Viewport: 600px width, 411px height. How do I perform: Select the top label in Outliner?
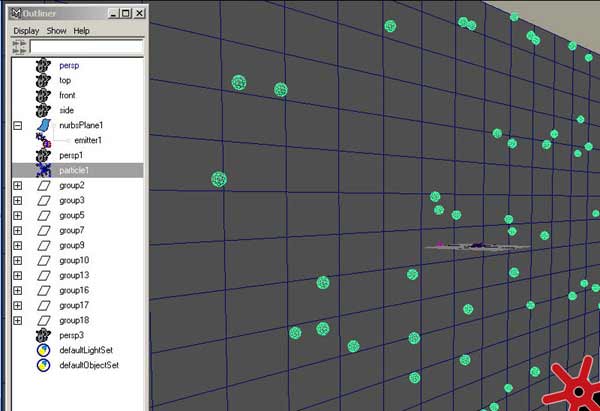click(65, 80)
